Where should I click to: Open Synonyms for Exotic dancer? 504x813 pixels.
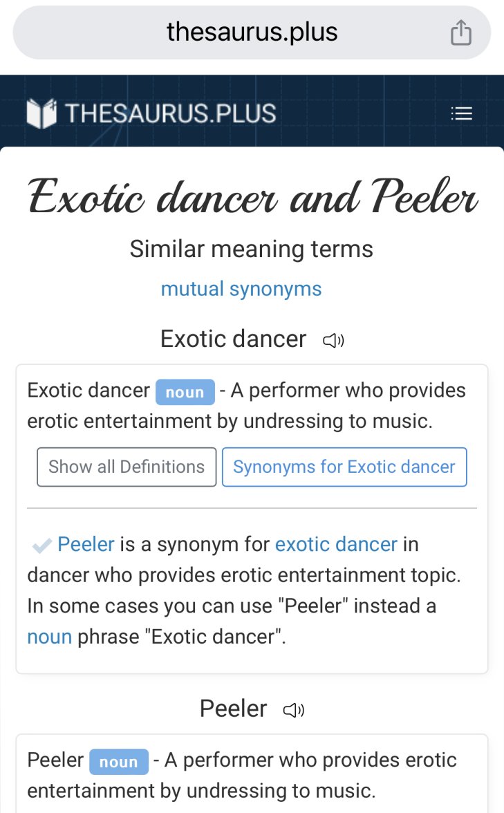[344, 467]
